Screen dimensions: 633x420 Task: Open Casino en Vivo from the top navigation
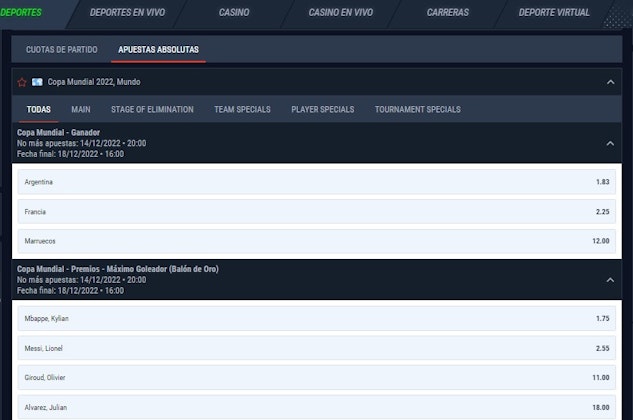tap(340, 13)
